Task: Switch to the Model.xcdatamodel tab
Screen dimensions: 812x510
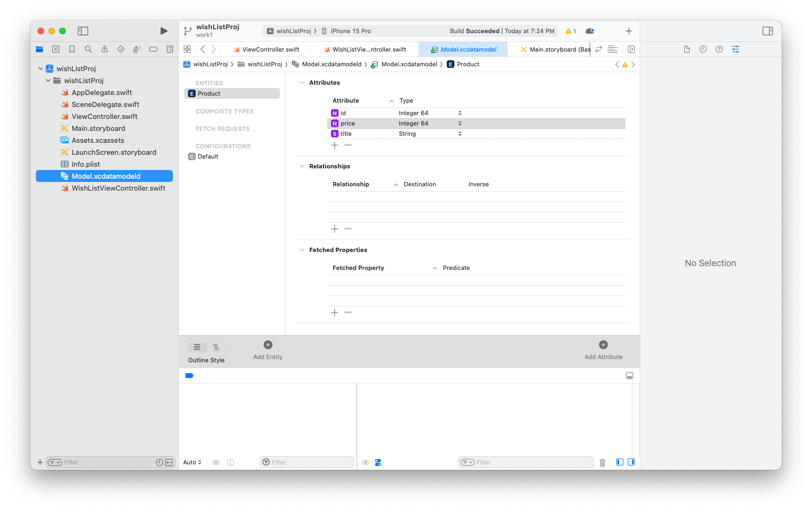Action: [x=464, y=49]
